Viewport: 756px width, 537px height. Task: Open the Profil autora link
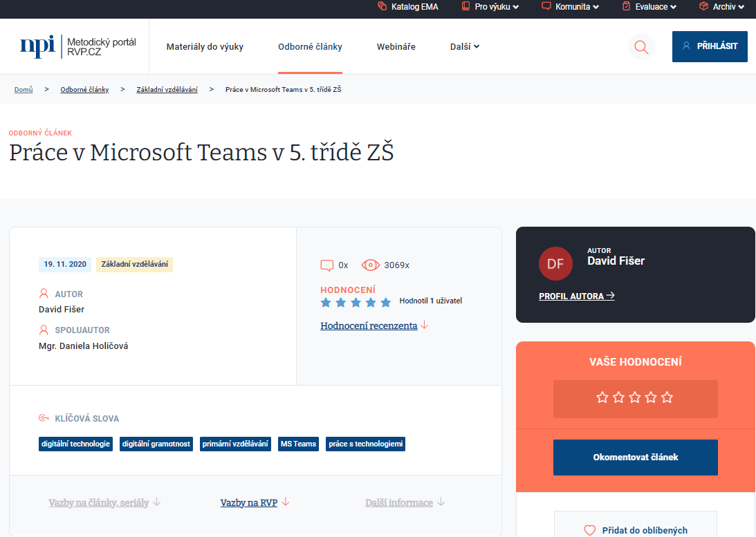tap(576, 296)
